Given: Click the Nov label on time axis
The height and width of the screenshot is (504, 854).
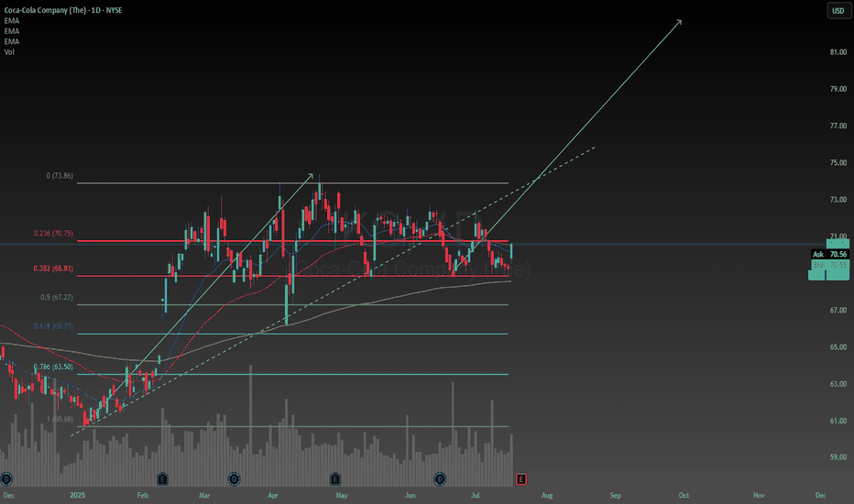Looking at the screenshot, I should pos(759,495).
